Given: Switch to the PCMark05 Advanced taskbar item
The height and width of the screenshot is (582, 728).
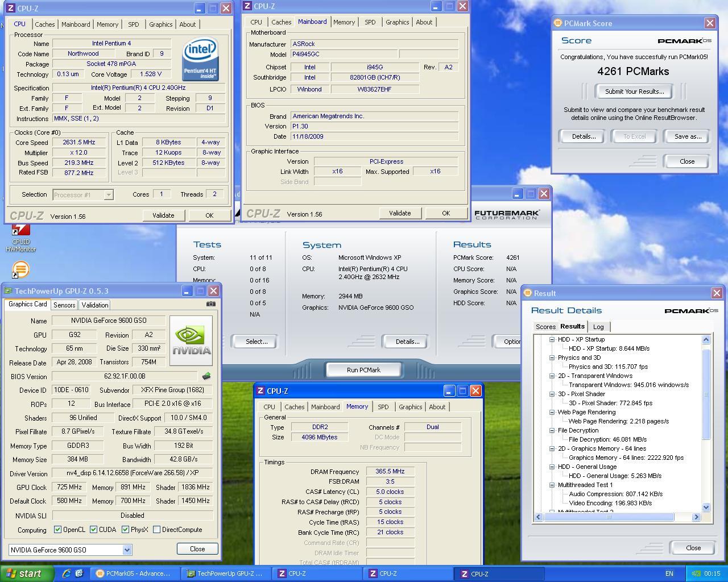Looking at the screenshot, I should (135, 573).
